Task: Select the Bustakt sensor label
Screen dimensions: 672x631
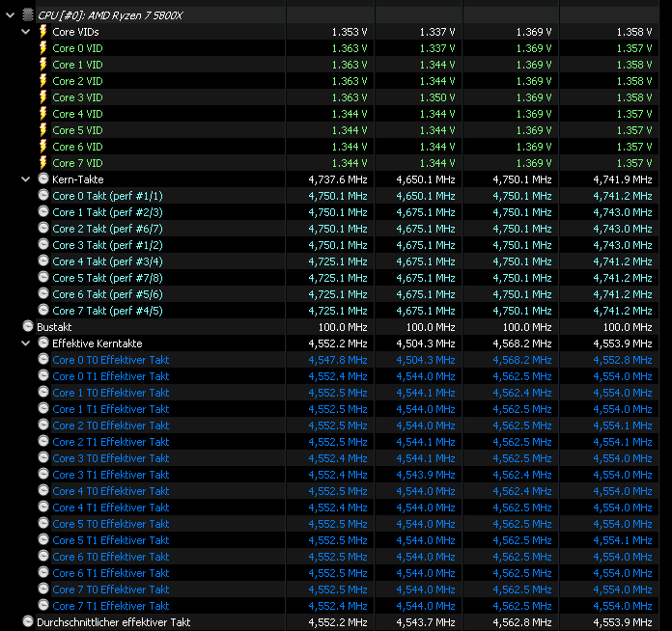Action: tap(54, 327)
